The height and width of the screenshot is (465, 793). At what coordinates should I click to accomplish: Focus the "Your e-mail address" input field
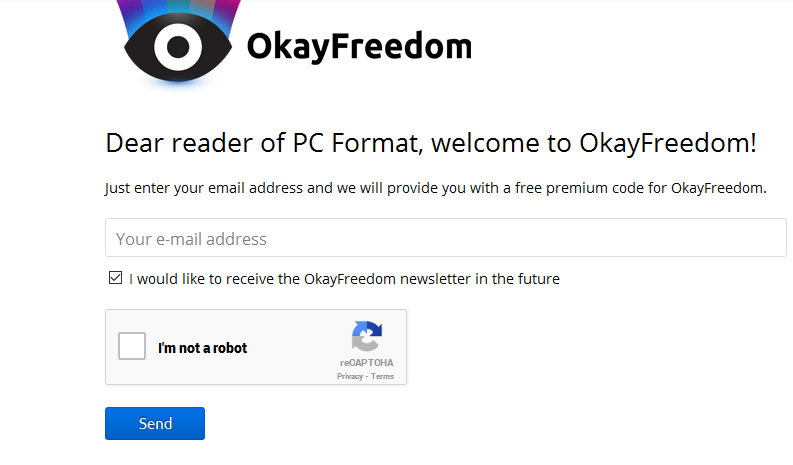click(x=445, y=239)
